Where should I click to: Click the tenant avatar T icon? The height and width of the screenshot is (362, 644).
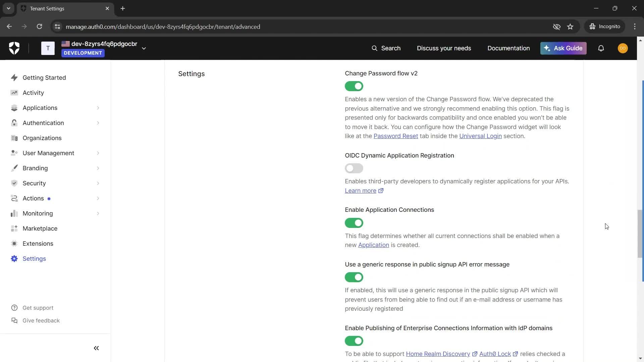point(48,48)
